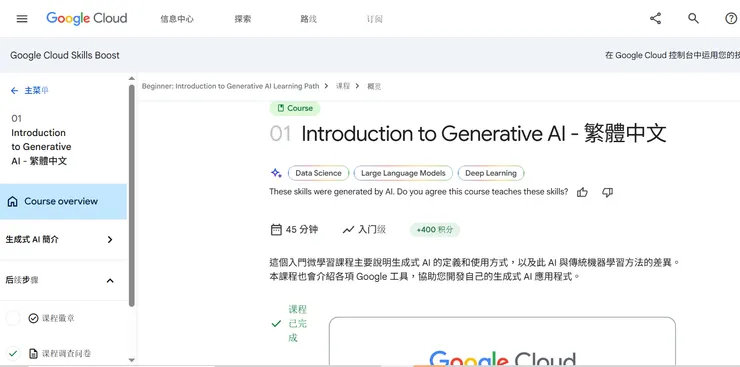740x367 pixels.
Task: Click the 概览 breadcrumb item
Action: pyautogui.click(x=374, y=86)
